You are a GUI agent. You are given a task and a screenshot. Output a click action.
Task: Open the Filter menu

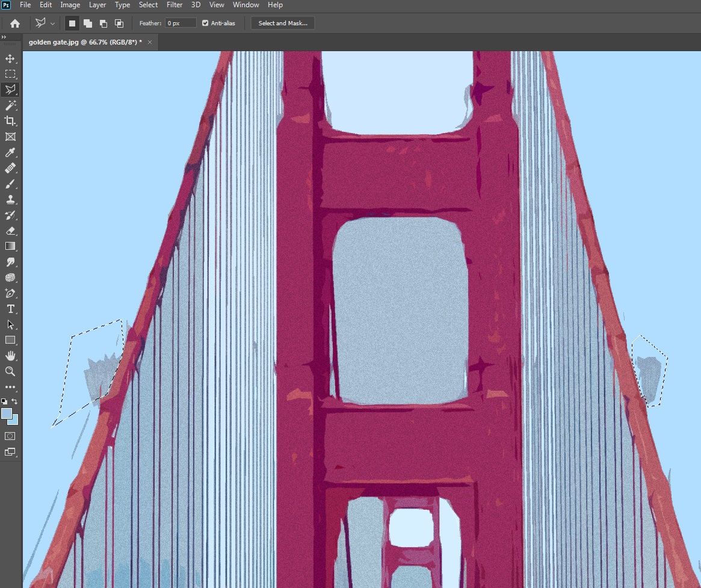[174, 5]
